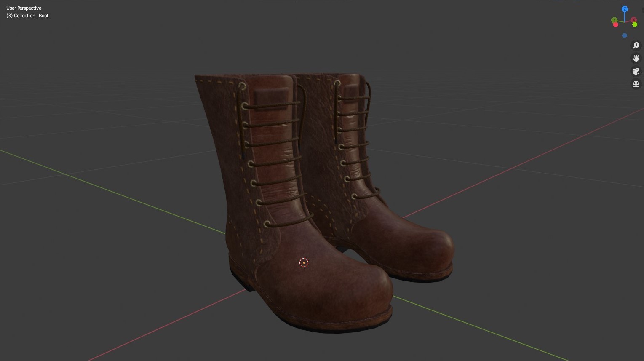Click the small blue dot below the navigation gizmo

tap(625, 35)
